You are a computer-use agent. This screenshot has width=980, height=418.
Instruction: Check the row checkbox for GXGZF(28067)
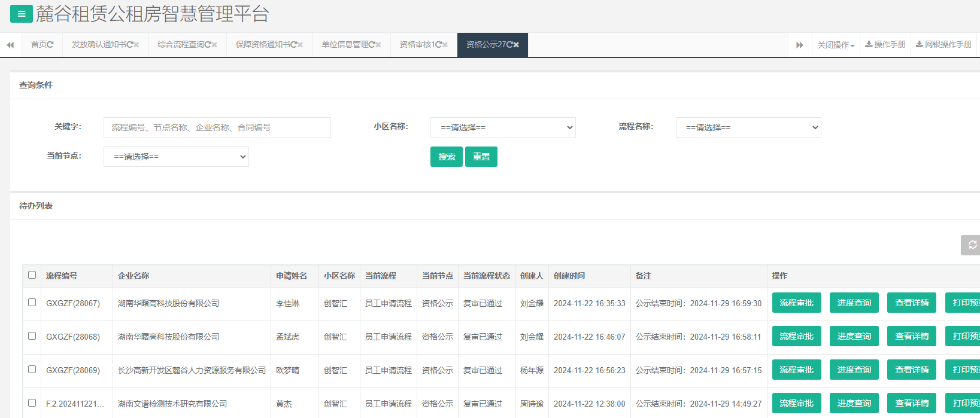[x=32, y=303]
